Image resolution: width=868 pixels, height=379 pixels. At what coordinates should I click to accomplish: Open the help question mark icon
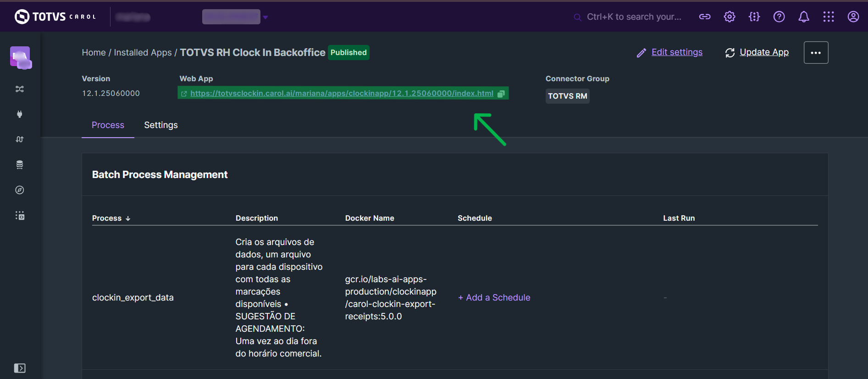pyautogui.click(x=779, y=17)
